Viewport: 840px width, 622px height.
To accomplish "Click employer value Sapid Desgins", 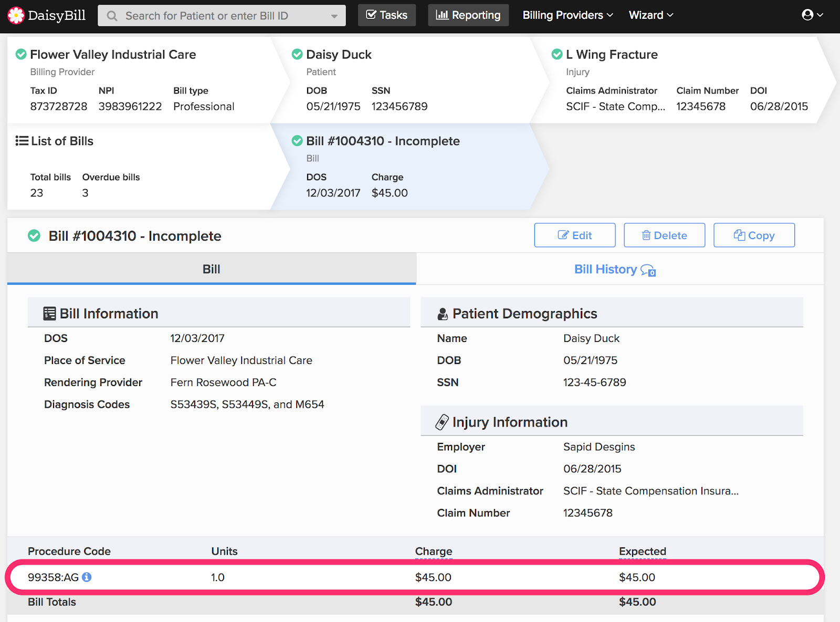I will pos(599,447).
